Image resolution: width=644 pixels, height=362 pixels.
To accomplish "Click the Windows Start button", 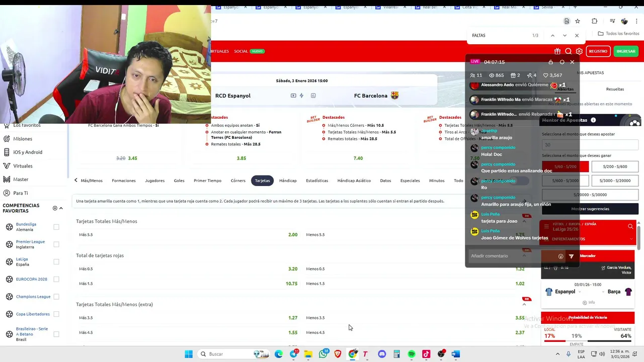I will click(x=189, y=354).
